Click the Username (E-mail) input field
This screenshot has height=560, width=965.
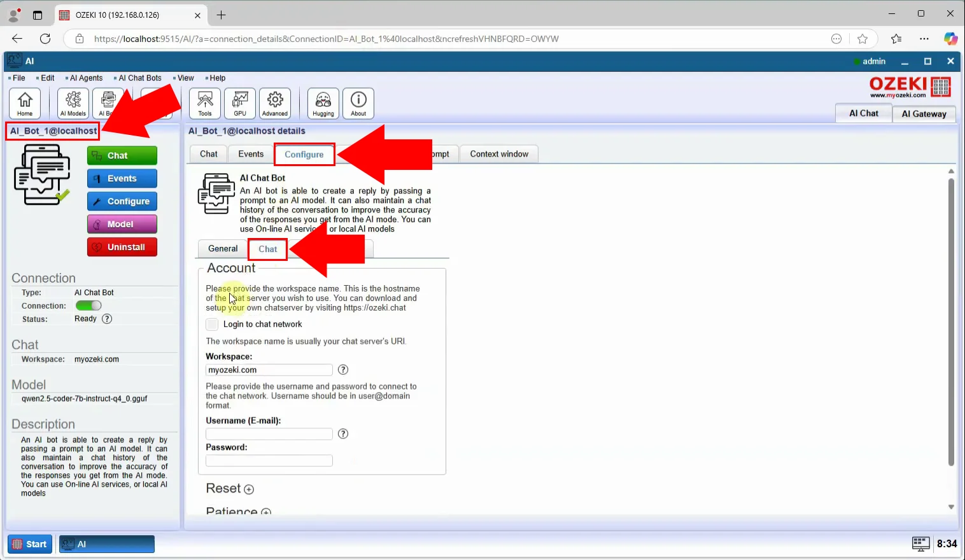click(269, 434)
